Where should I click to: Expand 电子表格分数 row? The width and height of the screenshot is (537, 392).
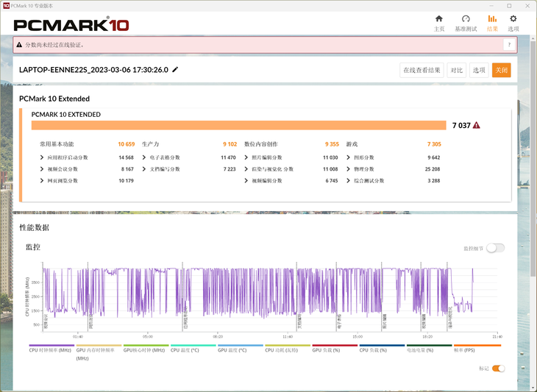(x=144, y=157)
